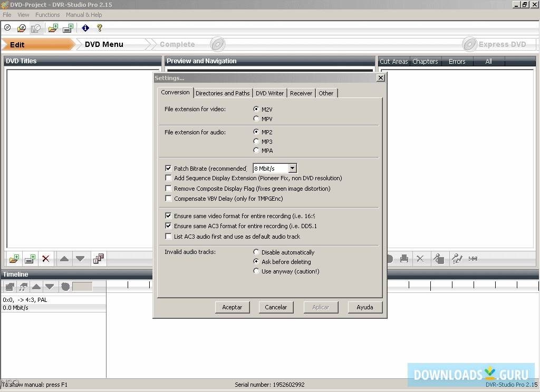Open the Cut Areas tab
The height and width of the screenshot is (392, 540).
393,62
